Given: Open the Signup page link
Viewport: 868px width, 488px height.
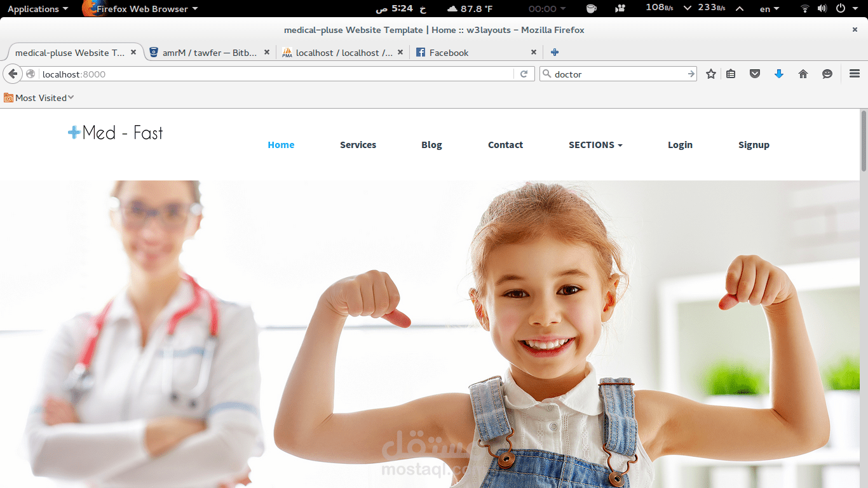Looking at the screenshot, I should 754,145.
